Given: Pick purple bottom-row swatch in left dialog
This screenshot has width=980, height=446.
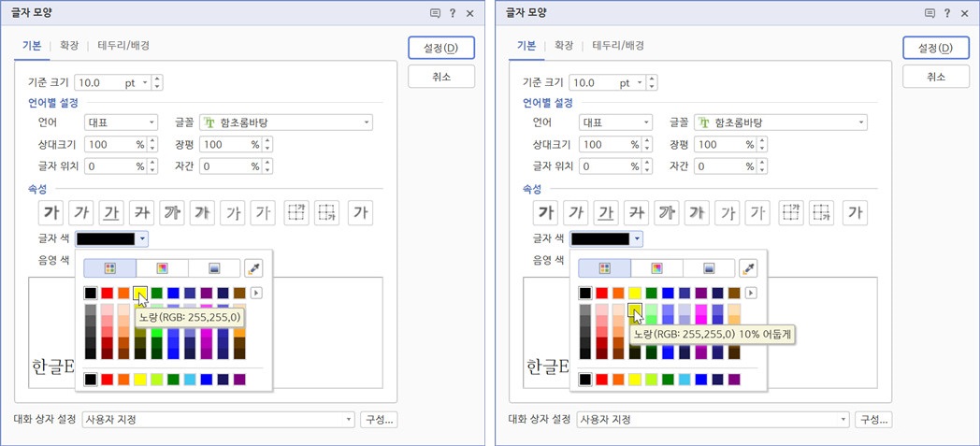Looking at the screenshot, I should click(239, 380).
